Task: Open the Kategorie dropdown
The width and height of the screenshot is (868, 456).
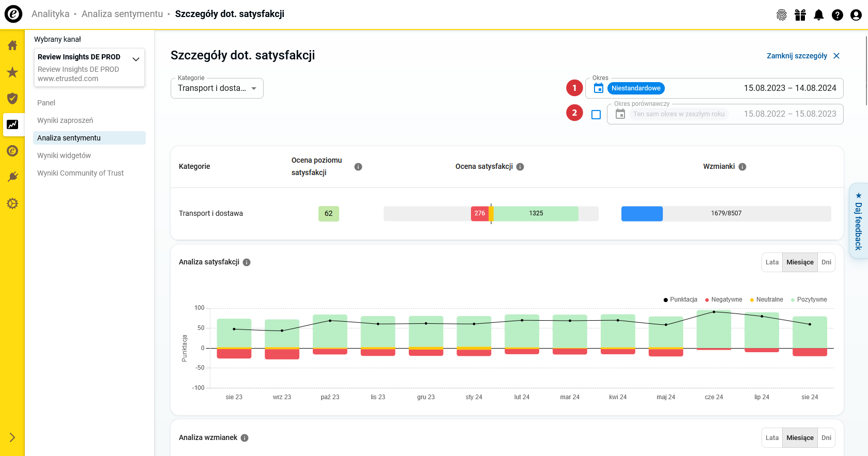Action: [x=217, y=88]
